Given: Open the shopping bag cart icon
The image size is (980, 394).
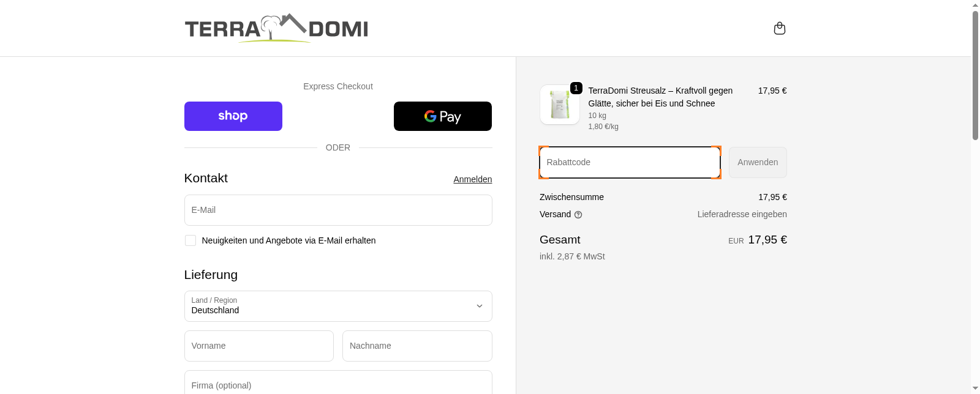Looking at the screenshot, I should 780,29.
